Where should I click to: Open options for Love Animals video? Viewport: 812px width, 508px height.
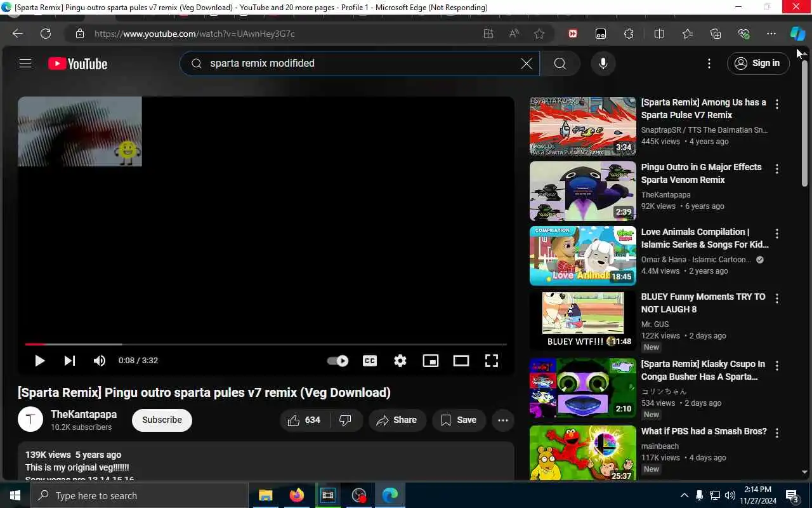[777, 234]
